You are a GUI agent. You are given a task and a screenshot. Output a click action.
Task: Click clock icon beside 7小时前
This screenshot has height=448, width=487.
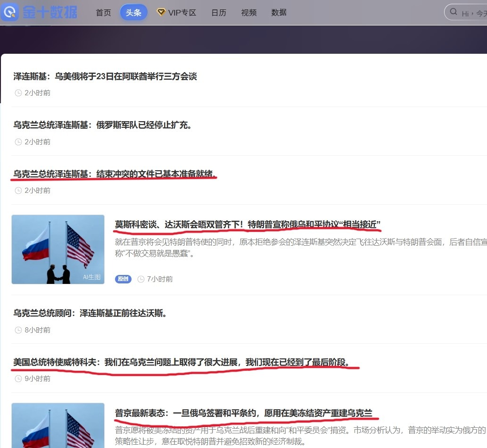click(141, 279)
